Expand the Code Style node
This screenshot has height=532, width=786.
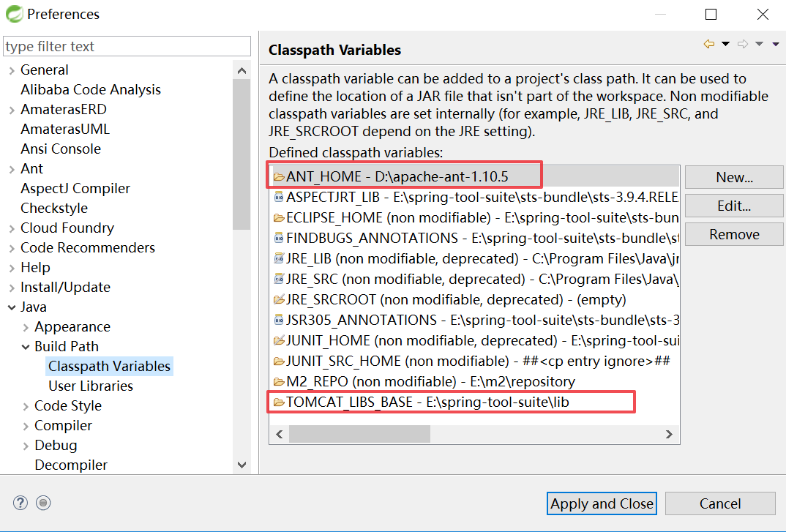(x=26, y=406)
